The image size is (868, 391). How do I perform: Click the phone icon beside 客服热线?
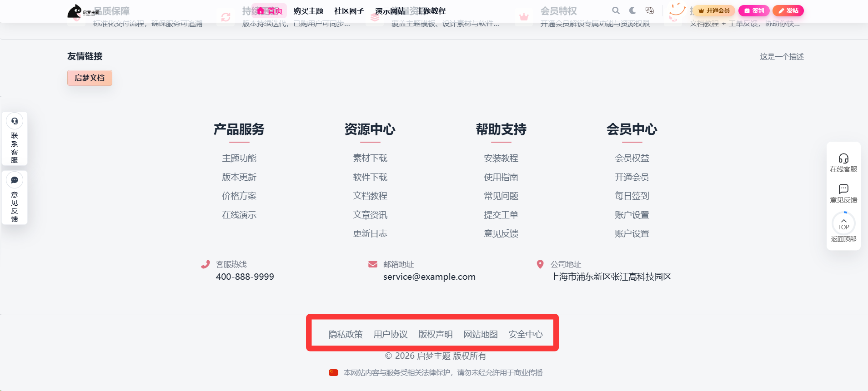pos(206,264)
